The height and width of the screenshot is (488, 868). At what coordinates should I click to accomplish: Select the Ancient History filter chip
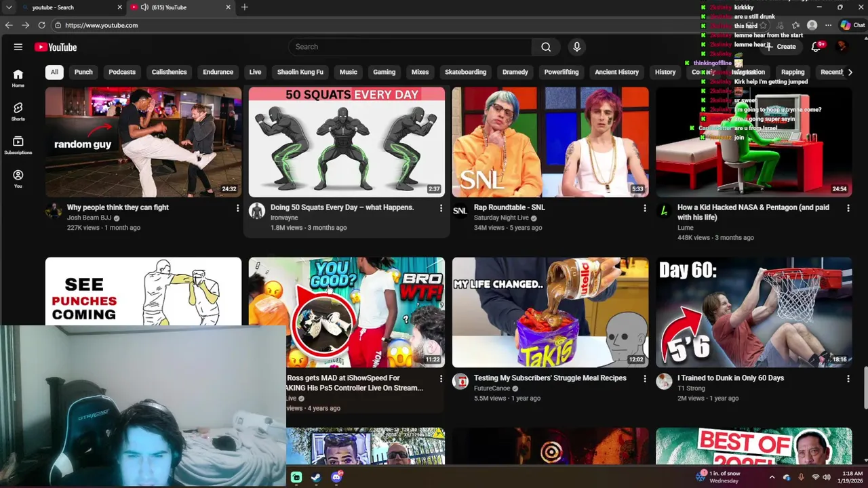[x=616, y=72]
